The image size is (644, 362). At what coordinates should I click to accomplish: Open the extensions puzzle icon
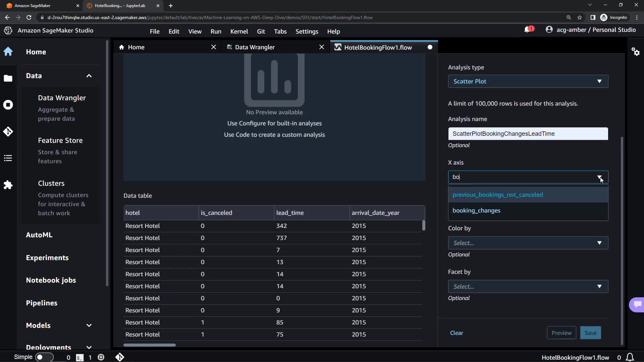click(x=8, y=185)
